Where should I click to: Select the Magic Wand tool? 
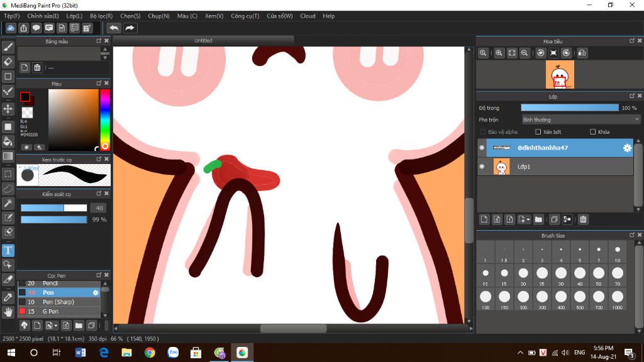(8, 203)
